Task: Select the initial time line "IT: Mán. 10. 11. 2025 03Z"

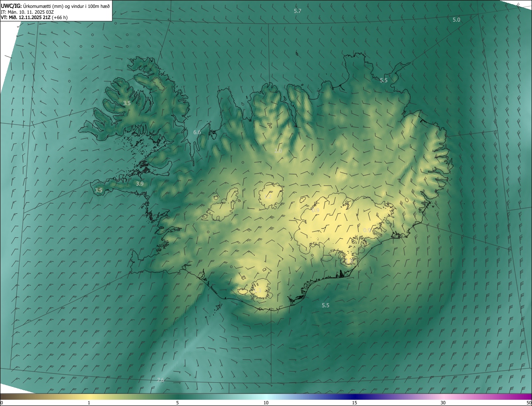Action: click(x=27, y=12)
